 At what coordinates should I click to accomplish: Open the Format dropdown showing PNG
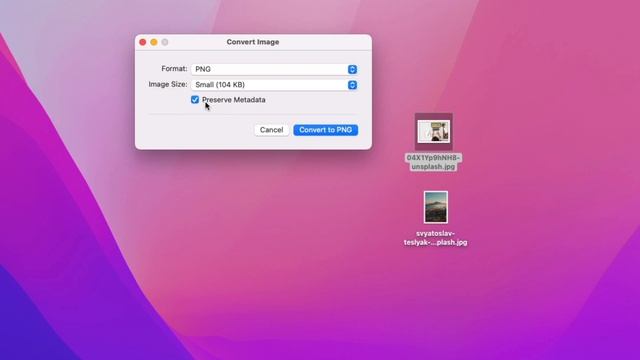[x=274, y=69]
